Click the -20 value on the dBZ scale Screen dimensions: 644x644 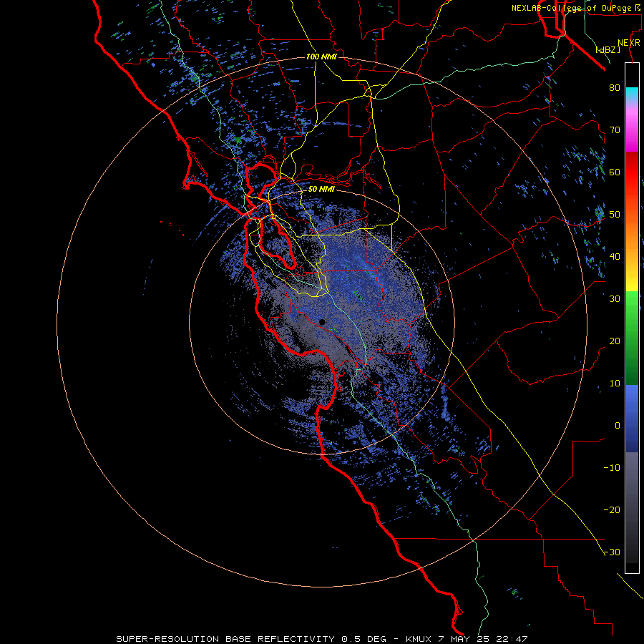click(612, 510)
